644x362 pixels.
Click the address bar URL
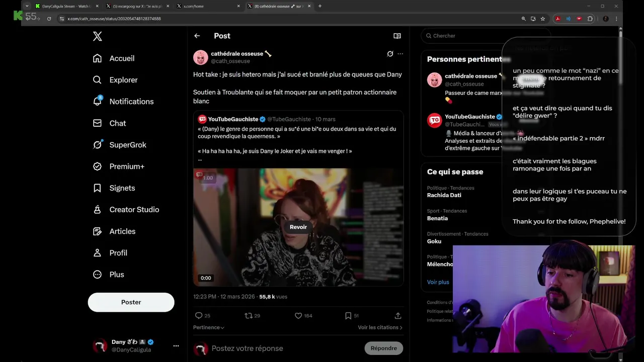click(114, 19)
